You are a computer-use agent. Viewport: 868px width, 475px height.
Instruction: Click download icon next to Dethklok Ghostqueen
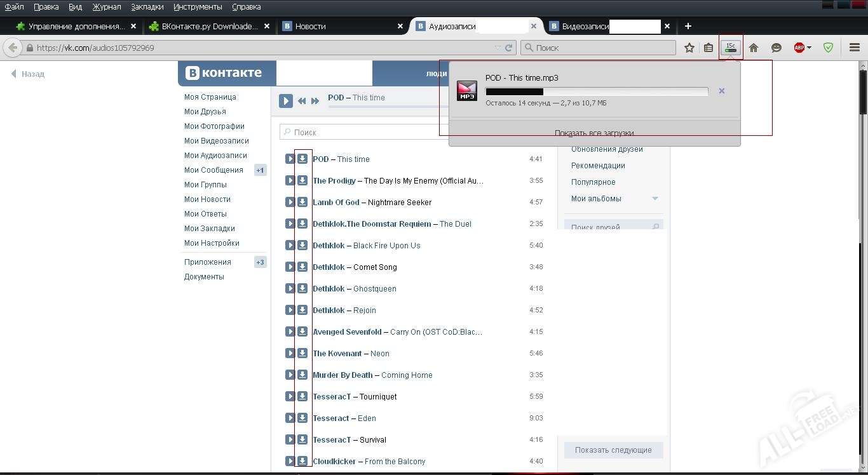302,288
